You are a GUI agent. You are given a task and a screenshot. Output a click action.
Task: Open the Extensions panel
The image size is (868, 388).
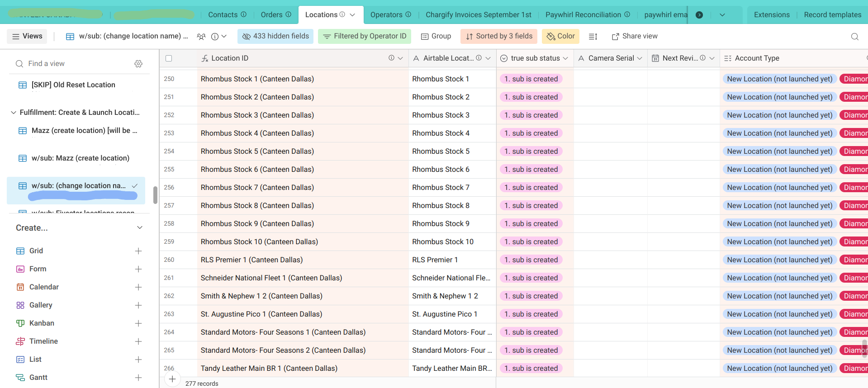pos(772,15)
